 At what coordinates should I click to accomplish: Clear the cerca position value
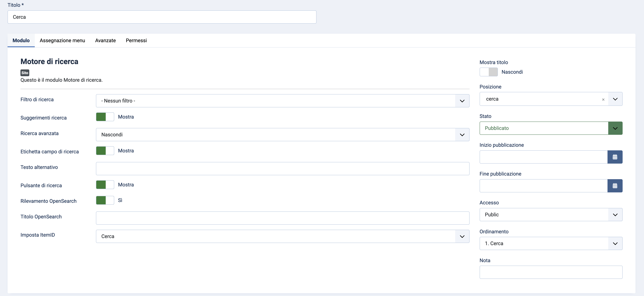pyautogui.click(x=603, y=99)
